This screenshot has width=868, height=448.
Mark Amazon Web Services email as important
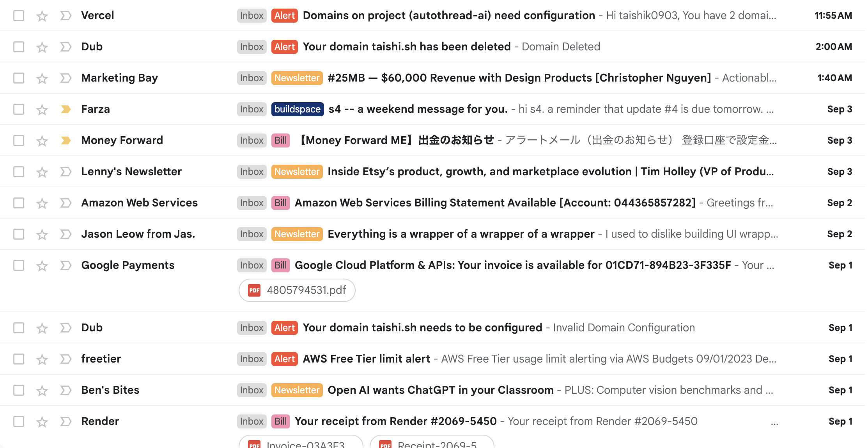coord(66,203)
